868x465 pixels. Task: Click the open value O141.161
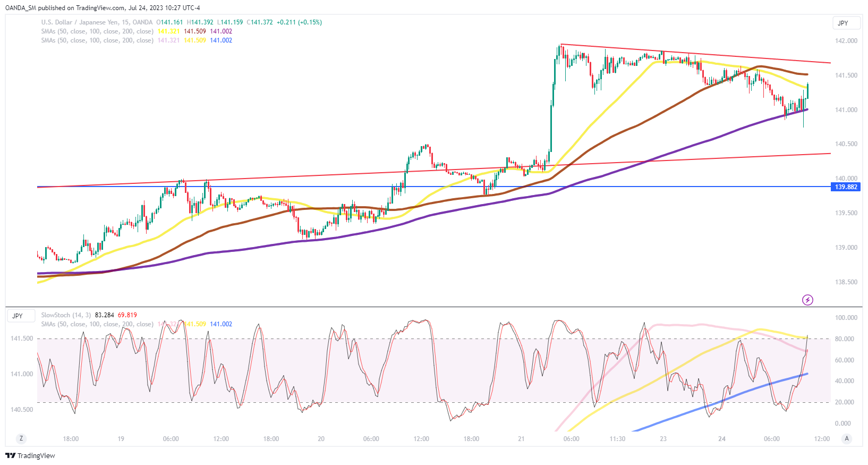point(169,22)
